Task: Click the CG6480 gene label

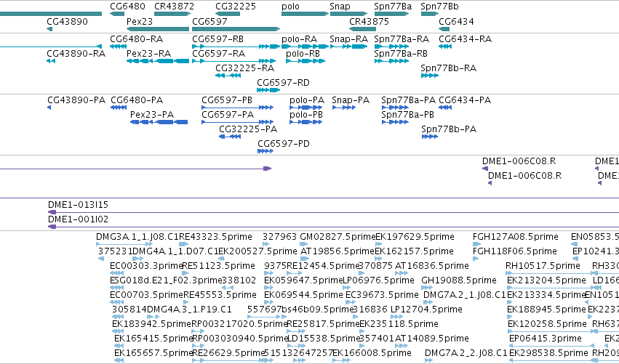Action: (127, 7)
